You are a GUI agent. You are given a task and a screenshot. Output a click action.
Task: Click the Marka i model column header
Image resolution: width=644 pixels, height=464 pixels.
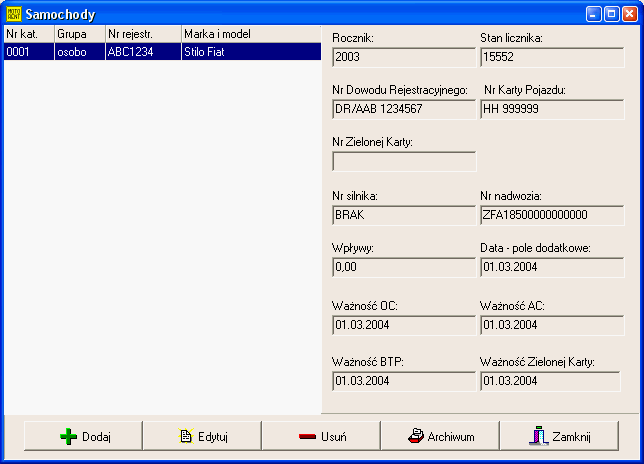click(x=250, y=34)
